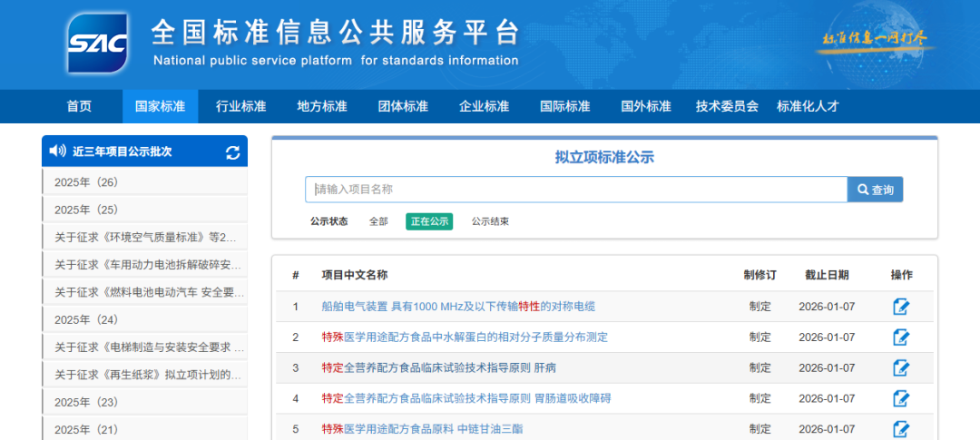The width and height of the screenshot is (980, 440).
Task: Open project link 特定全营养配方食品 胃肠道吸收障碍
Action: [466, 398]
